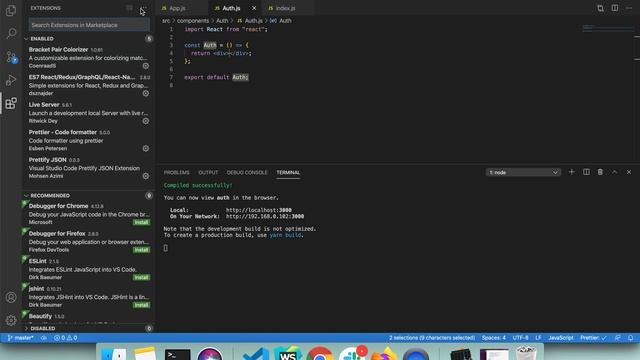Viewport: 640px width, 360px height.
Task: Click Spaces: 4 indentation selector
Action: pyautogui.click(x=493, y=338)
